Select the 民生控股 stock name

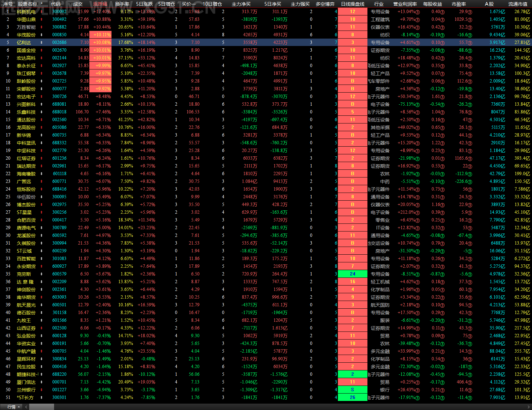pyautogui.click(x=26, y=367)
